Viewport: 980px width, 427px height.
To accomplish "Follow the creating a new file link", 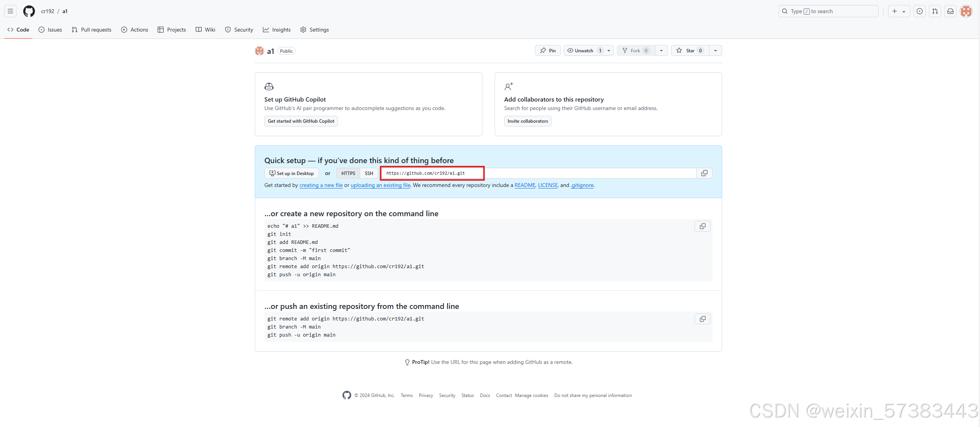I will [x=321, y=185].
